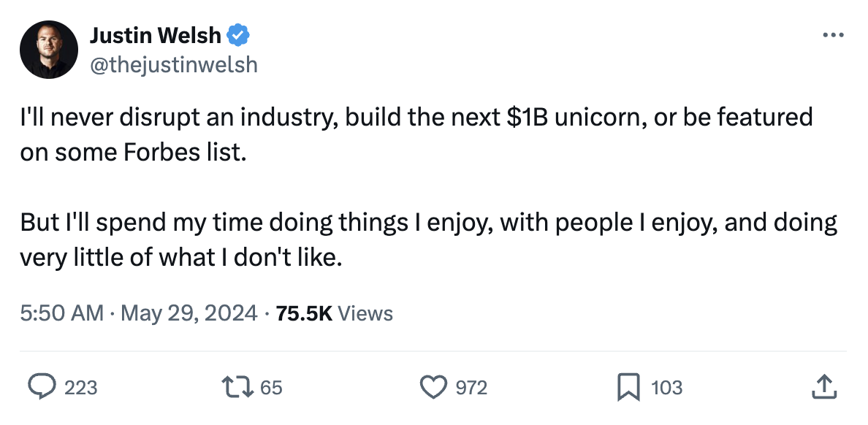Click the 103 bookmarks count
Screen dimensions: 868x425
(666, 387)
